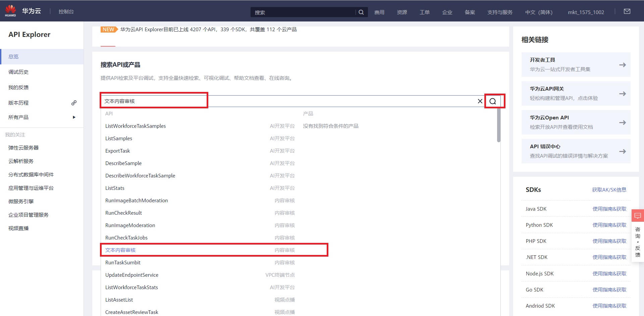The image size is (644, 316).
Task: Open the red 咨询反馈 chat icon
Action: [638, 215]
